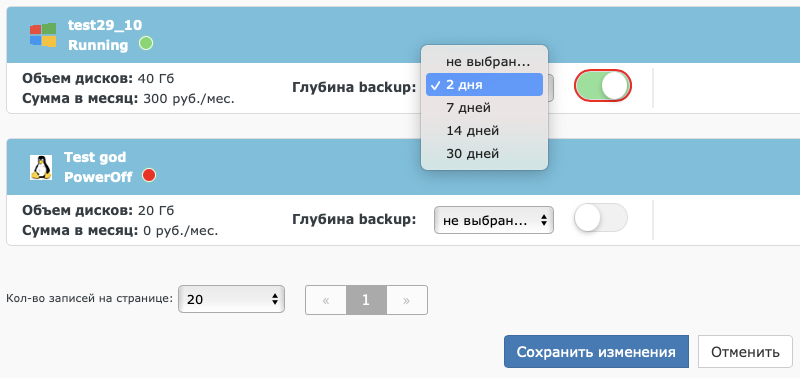Click 'Running' status text
The width and height of the screenshot is (800, 378).
tap(98, 45)
